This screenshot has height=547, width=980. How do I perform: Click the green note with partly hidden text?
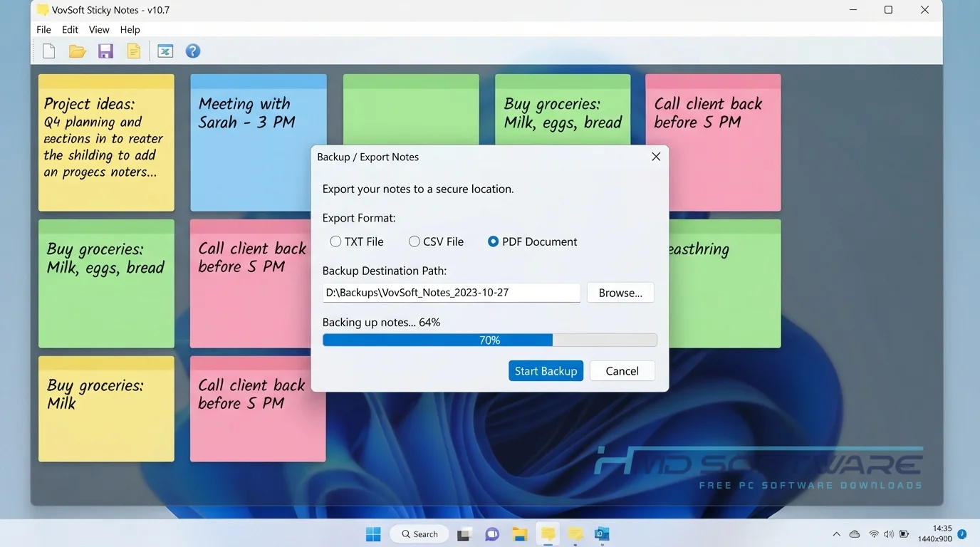[725, 283]
